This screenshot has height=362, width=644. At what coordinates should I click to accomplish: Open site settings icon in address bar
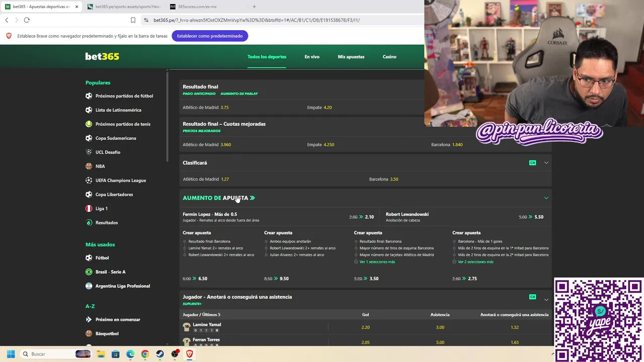point(146,20)
